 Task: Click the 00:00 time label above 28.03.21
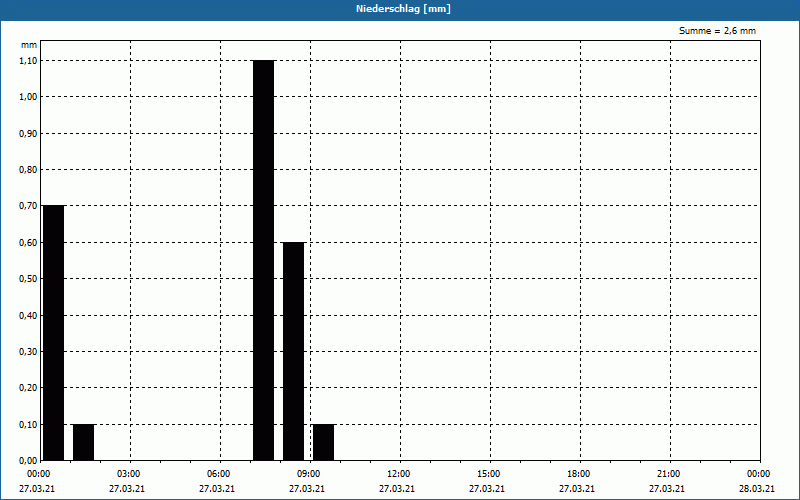click(x=758, y=474)
